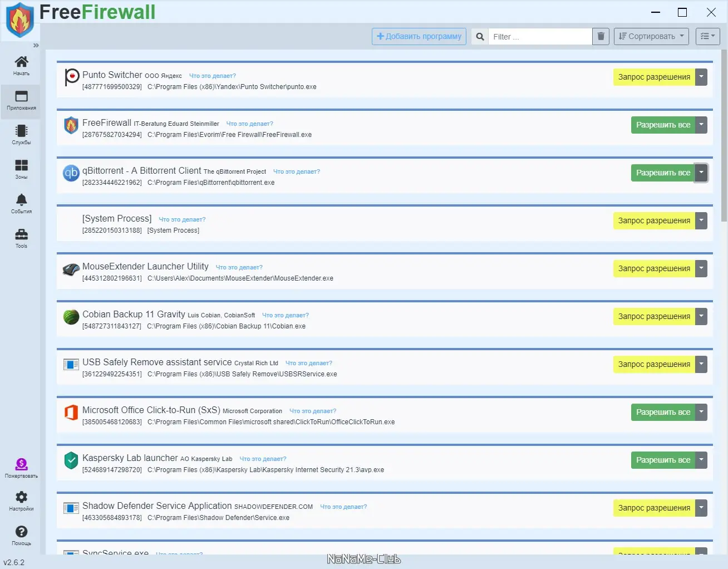Open the Tools section

21,238
